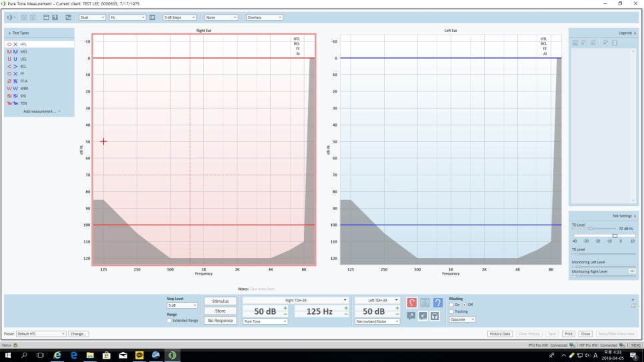This screenshot has height=362, width=644.
Task: Open Mail app in the taskbar
Action: click(x=123, y=355)
